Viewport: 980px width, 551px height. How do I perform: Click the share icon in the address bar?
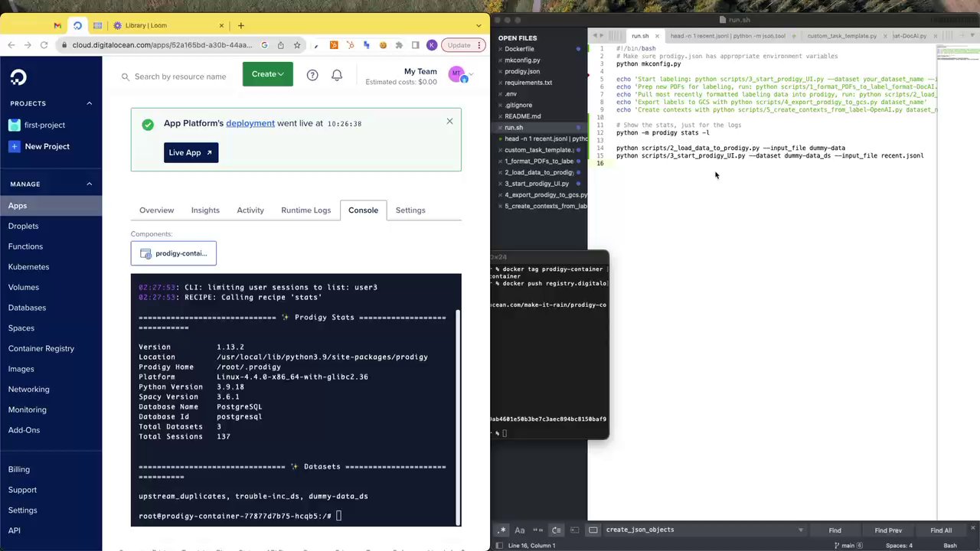tap(281, 45)
